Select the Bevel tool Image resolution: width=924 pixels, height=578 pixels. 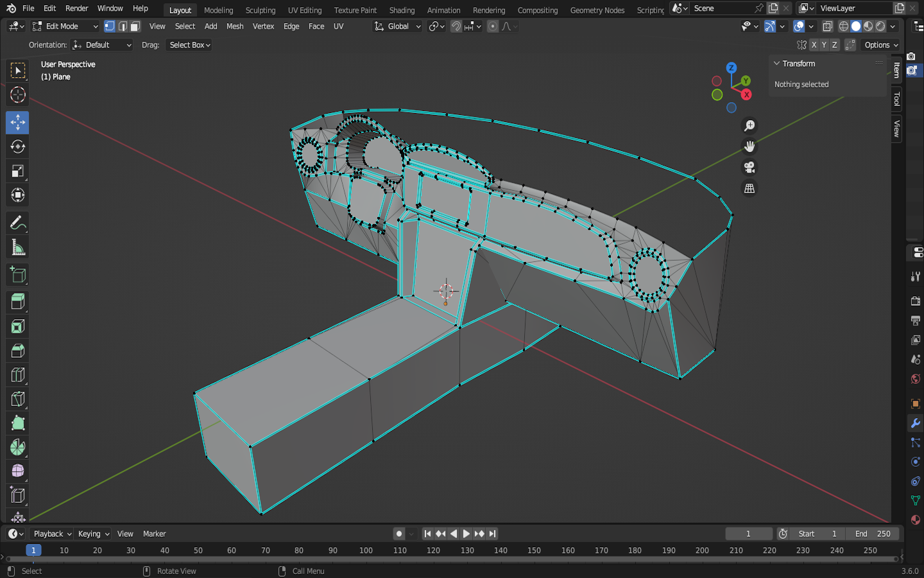point(17,351)
